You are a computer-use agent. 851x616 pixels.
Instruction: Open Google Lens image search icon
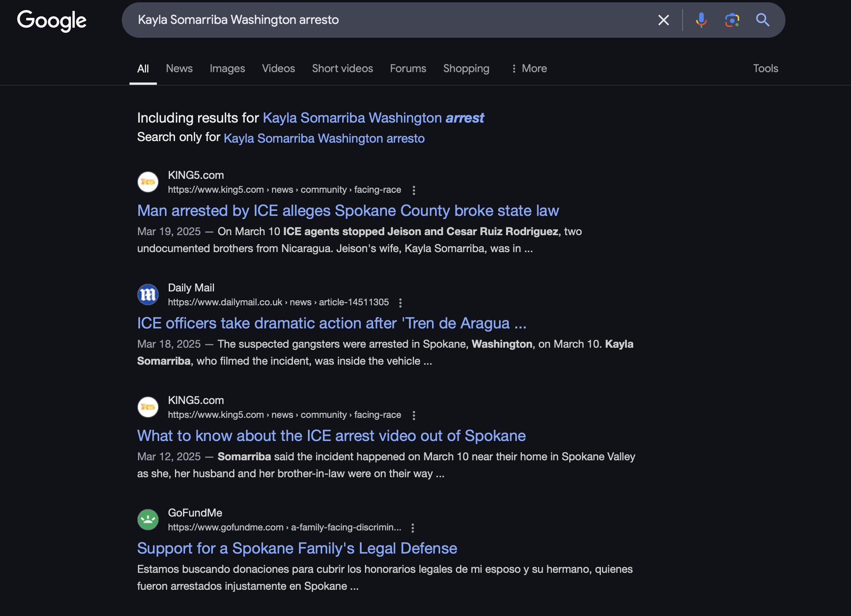(732, 20)
